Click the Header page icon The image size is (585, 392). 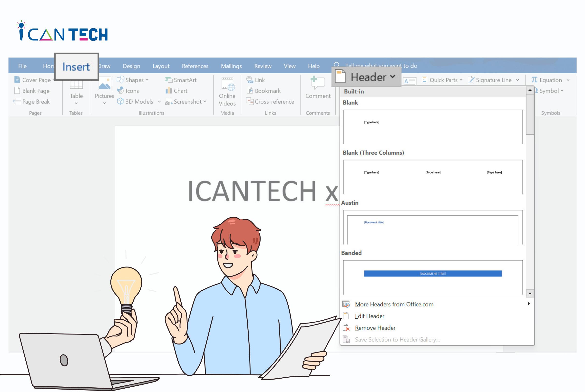(340, 76)
